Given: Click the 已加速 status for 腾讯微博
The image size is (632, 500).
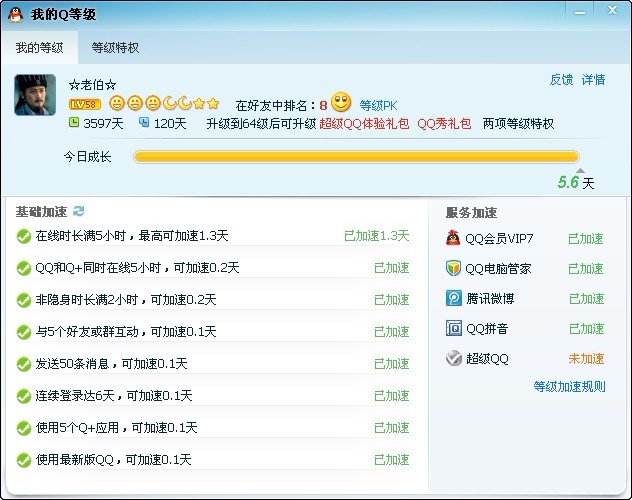Looking at the screenshot, I should (586, 299).
